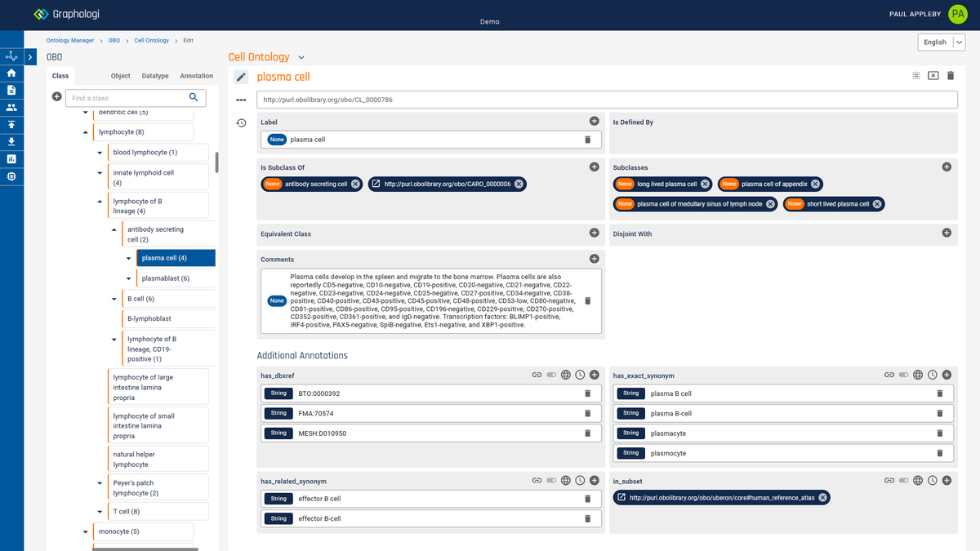This screenshot has height=551, width=980.
Task: Delete the BTO:0000392 dbxref entry
Action: click(587, 393)
